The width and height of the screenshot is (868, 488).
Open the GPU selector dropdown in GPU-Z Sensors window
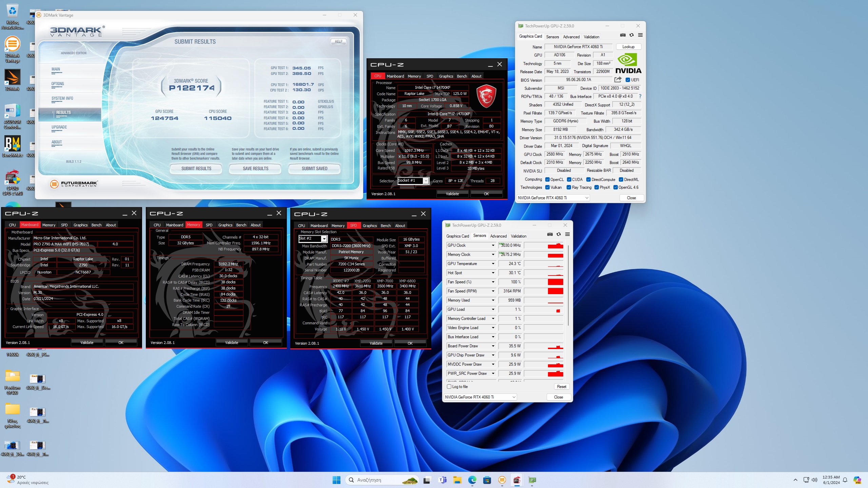click(480, 397)
